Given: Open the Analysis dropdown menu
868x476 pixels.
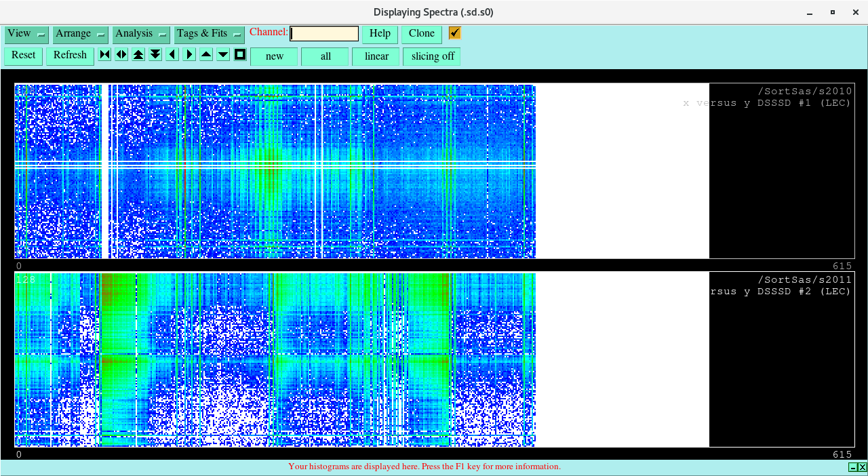Looking at the screenshot, I should (141, 34).
